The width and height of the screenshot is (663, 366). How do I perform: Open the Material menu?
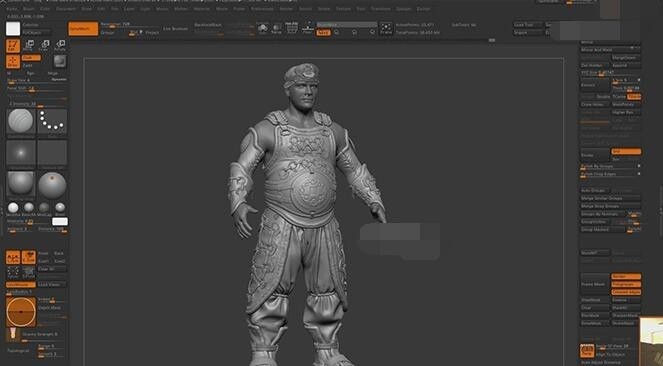[201, 8]
